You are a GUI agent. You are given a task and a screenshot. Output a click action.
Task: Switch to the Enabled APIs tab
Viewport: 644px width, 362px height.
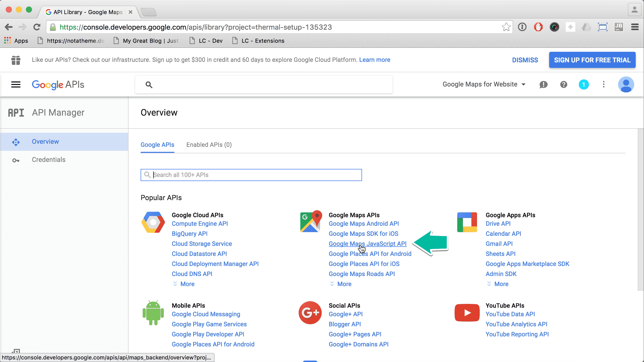209,145
